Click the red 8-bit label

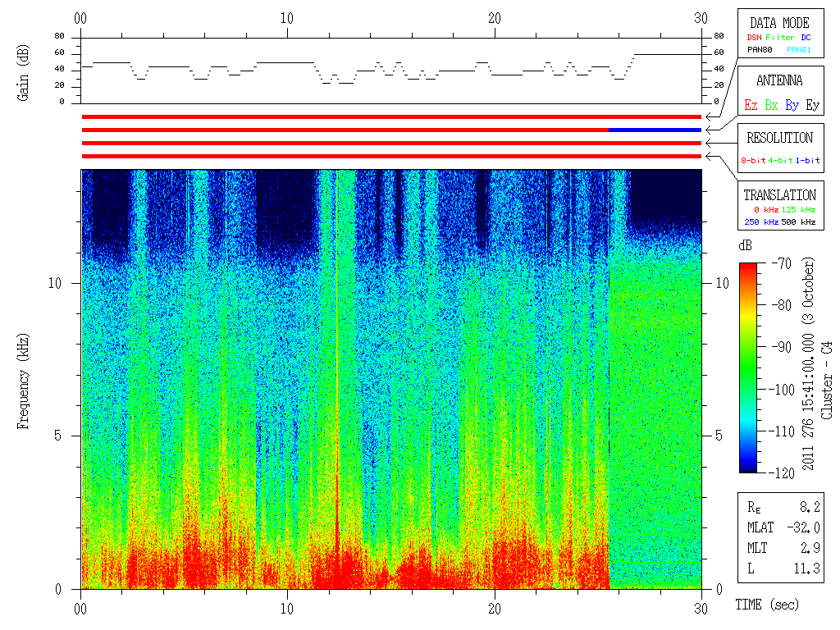coord(754,160)
